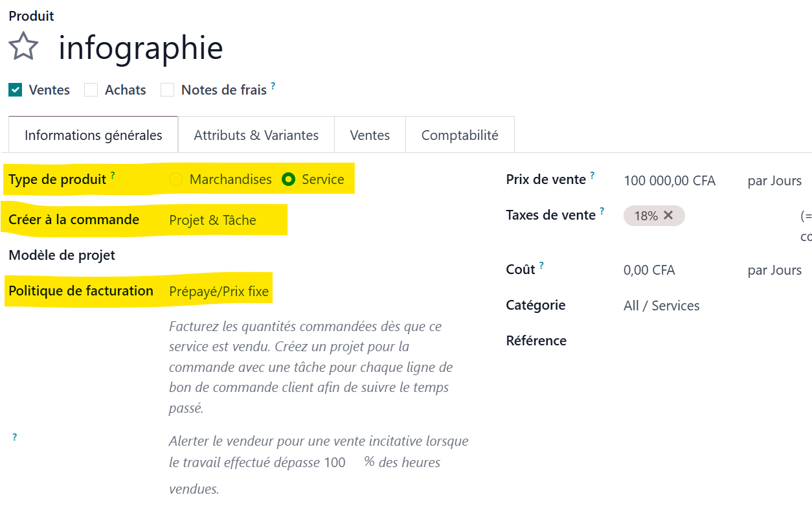Image resolution: width=812 pixels, height=506 pixels.
Task: Uncheck the Ventes checkbox
Action: [16, 90]
